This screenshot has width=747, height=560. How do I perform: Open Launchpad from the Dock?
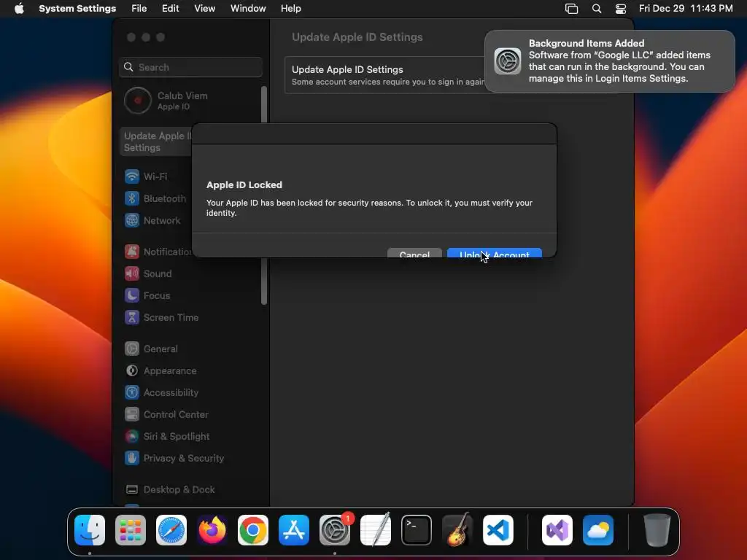131,529
